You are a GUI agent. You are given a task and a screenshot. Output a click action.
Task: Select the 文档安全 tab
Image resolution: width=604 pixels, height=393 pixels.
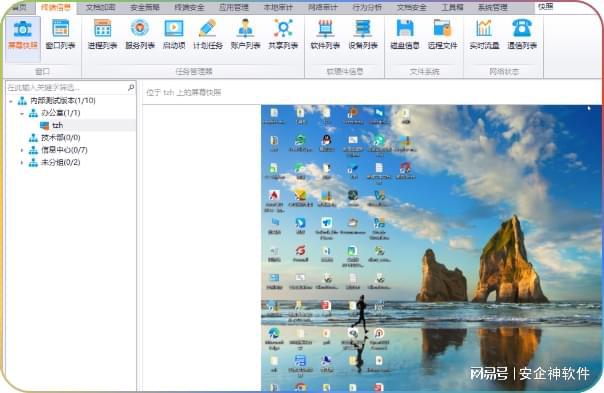coord(411,7)
